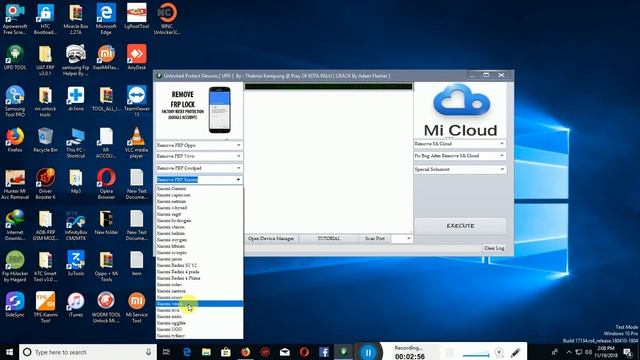Open the TeamViewer 13 desktop icon
640x360 pixels.
(136, 101)
